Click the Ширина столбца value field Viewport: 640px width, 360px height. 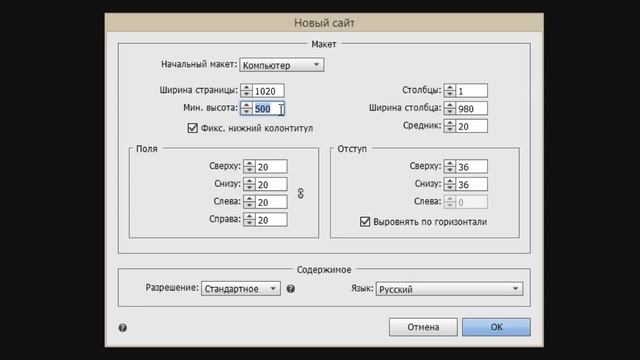pyautogui.click(x=471, y=109)
